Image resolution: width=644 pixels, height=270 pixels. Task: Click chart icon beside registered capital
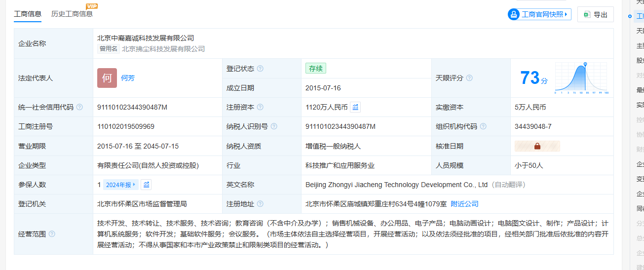click(x=355, y=107)
